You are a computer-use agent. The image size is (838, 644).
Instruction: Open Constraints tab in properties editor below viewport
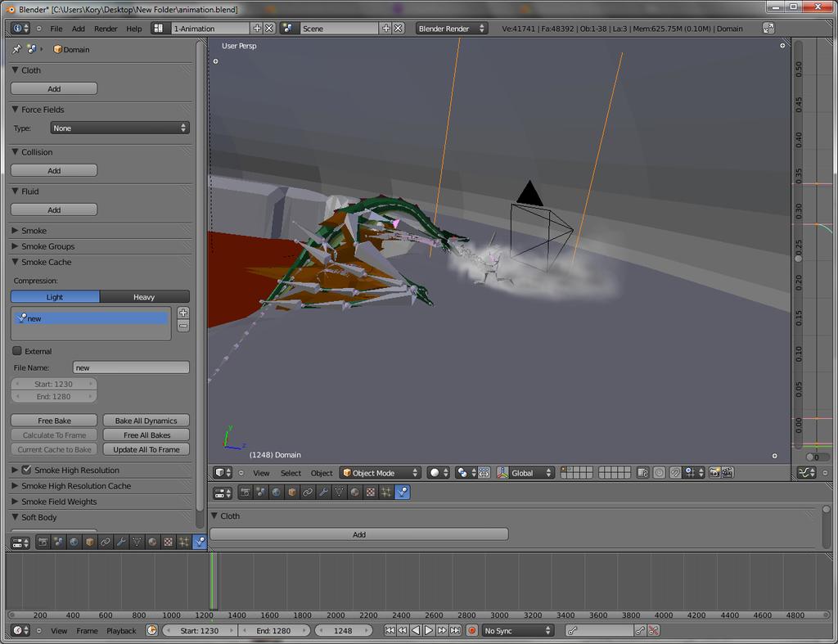point(308,493)
